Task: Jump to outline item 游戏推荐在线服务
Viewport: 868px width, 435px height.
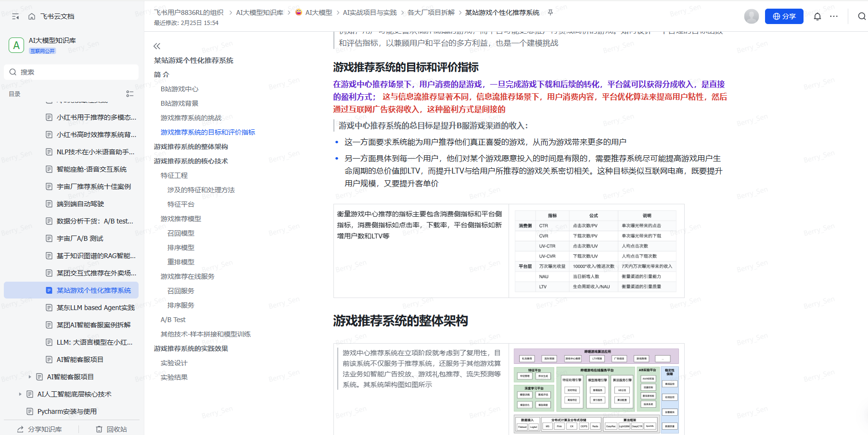Action: pyautogui.click(x=188, y=276)
